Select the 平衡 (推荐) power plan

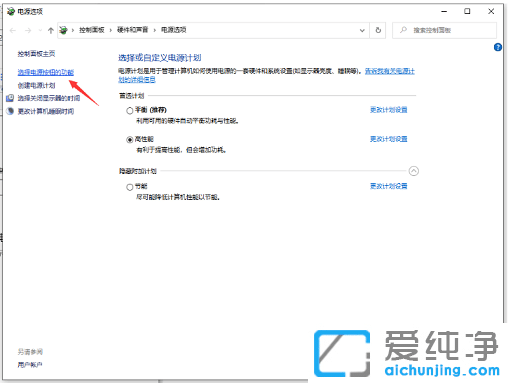pos(130,111)
